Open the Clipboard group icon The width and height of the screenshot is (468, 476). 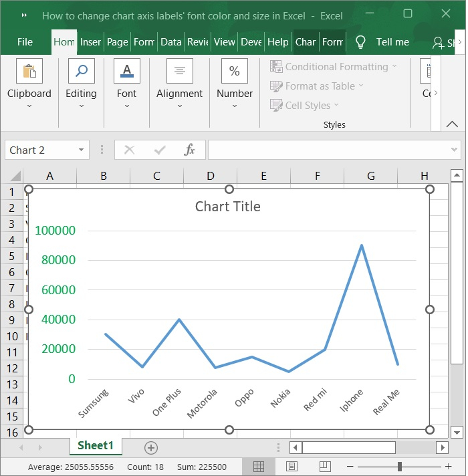coord(29,71)
